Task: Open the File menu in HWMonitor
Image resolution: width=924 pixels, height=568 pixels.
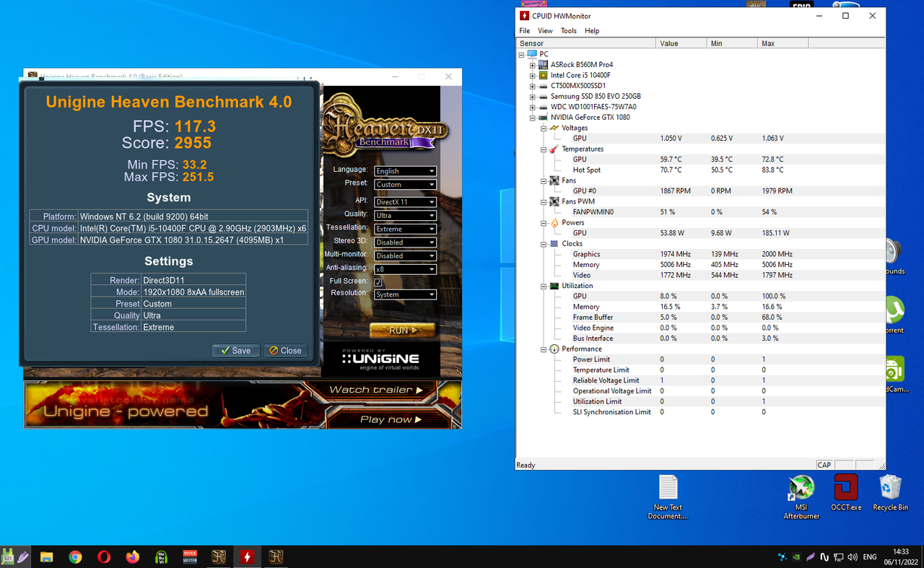Action: point(525,31)
